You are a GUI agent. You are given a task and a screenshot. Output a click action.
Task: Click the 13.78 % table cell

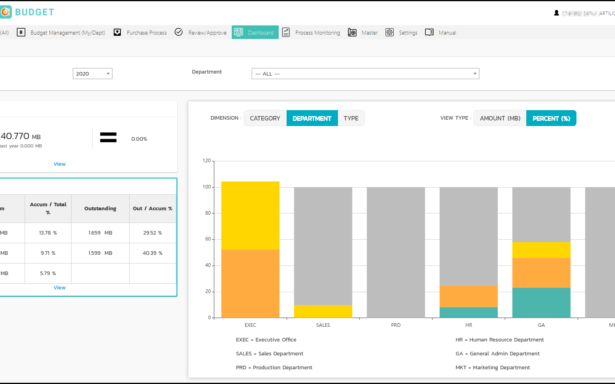click(x=48, y=233)
